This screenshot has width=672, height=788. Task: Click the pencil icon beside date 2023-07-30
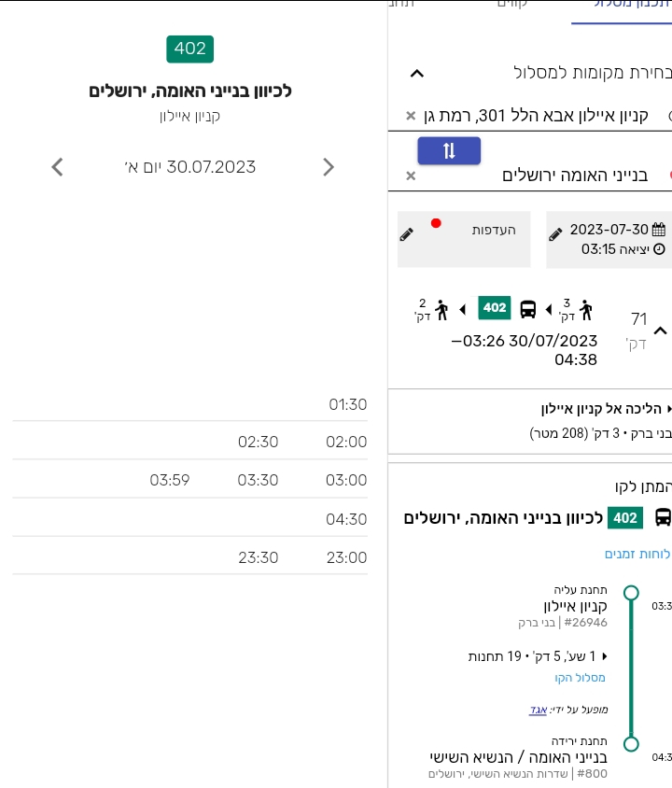coord(555,233)
